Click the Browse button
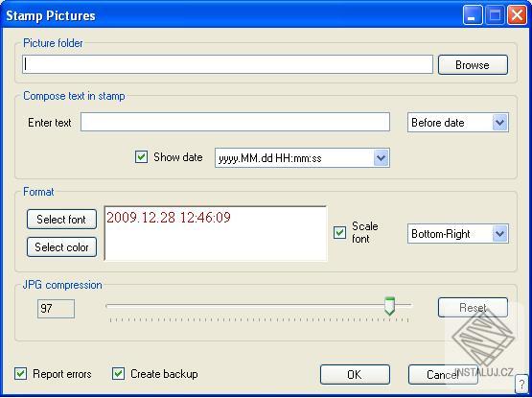 click(473, 65)
